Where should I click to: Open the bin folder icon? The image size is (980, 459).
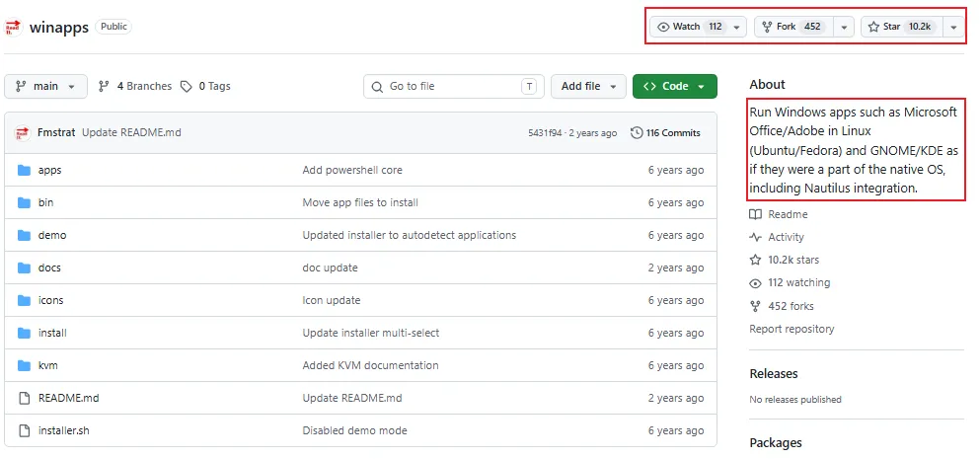pyautogui.click(x=25, y=202)
